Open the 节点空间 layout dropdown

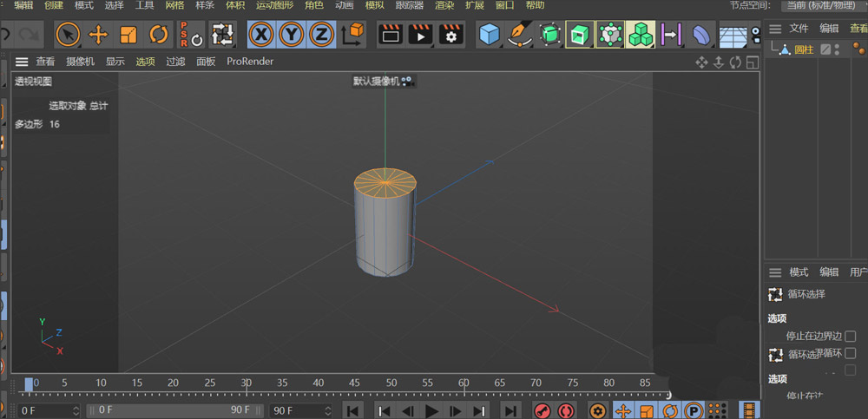point(823,5)
